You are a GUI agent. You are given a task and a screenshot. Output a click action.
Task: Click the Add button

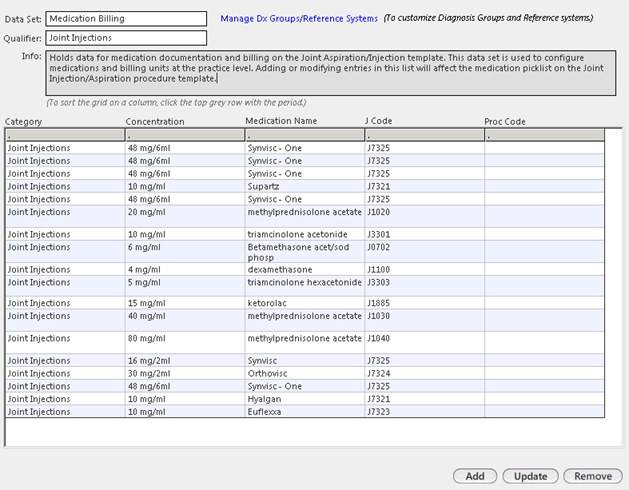point(475,476)
